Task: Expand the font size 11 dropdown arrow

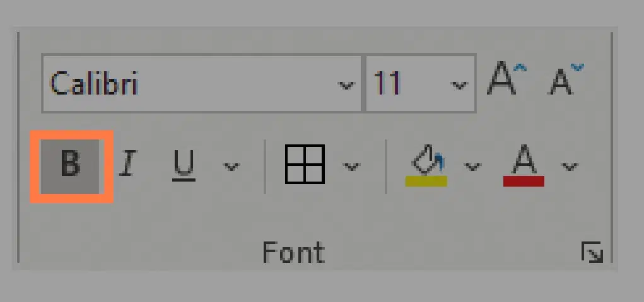Action: click(x=459, y=85)
